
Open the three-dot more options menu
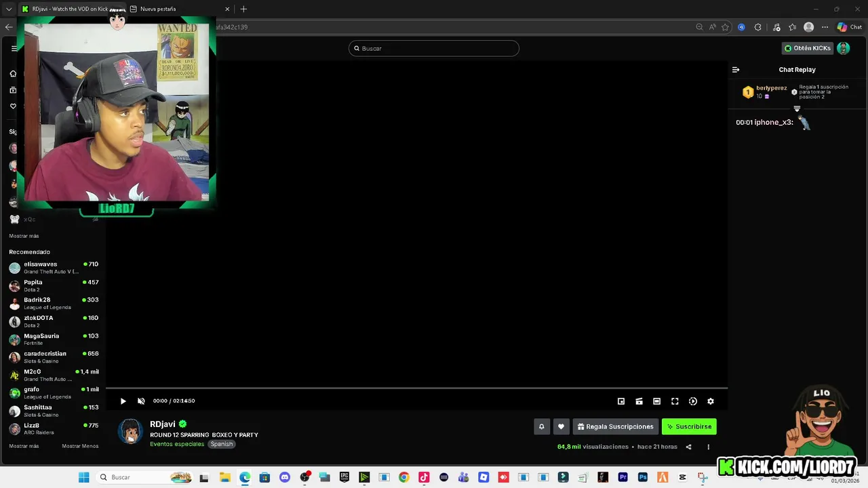click(708, 447)
